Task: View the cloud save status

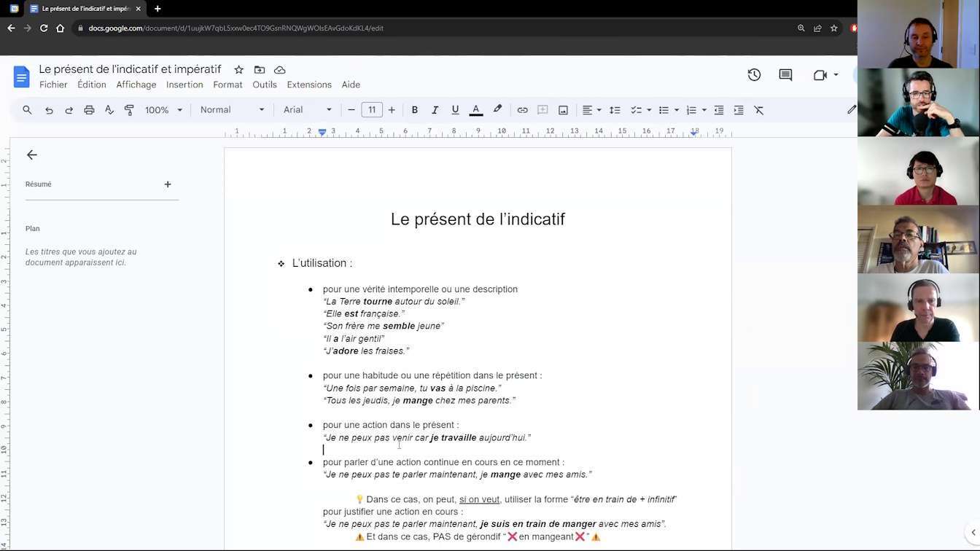Action: tap(280, 70)
